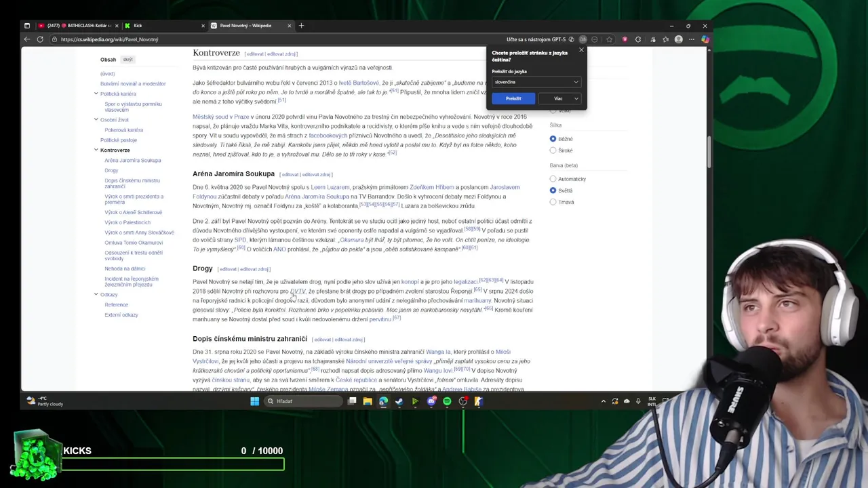The height and width of the screenshot is (488, 868).
Task: Open the Bulvární novinář a moderátor link
Action: point(133,84)
